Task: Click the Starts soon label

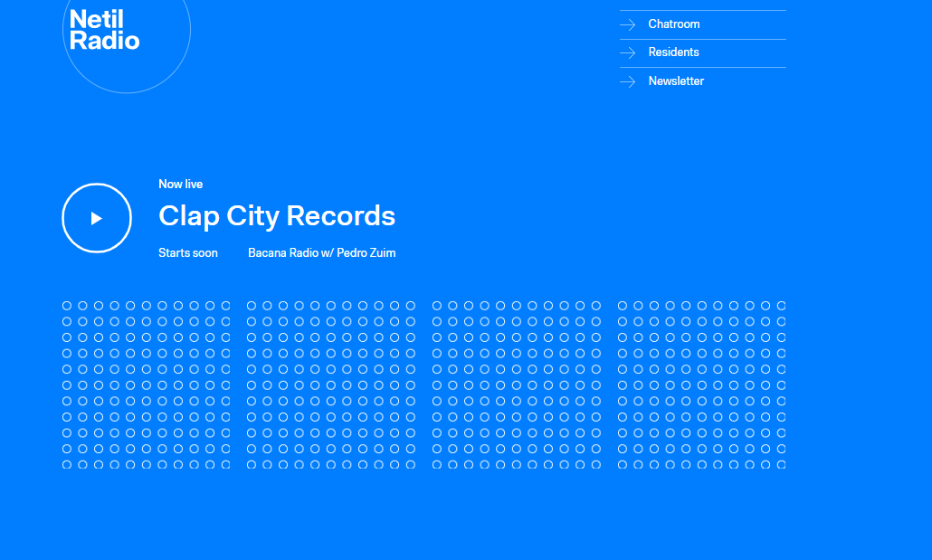Action: (188, 253)
